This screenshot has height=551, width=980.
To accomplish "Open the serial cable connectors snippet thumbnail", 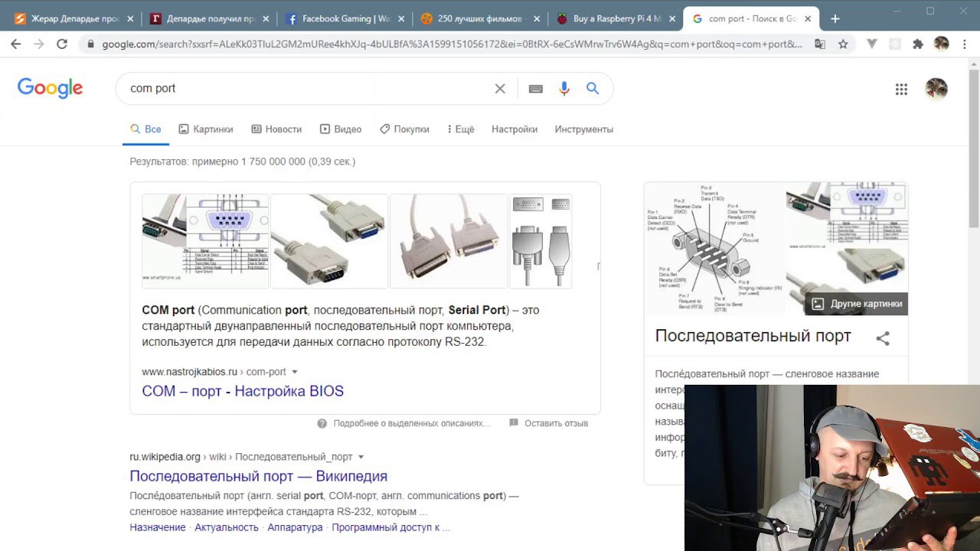I will [329, 241].
